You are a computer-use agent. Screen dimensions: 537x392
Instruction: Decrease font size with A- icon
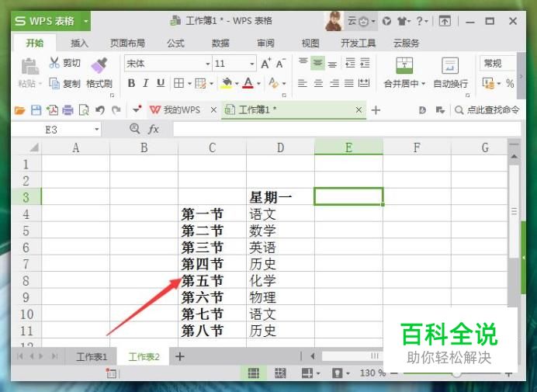coord(280,64)
